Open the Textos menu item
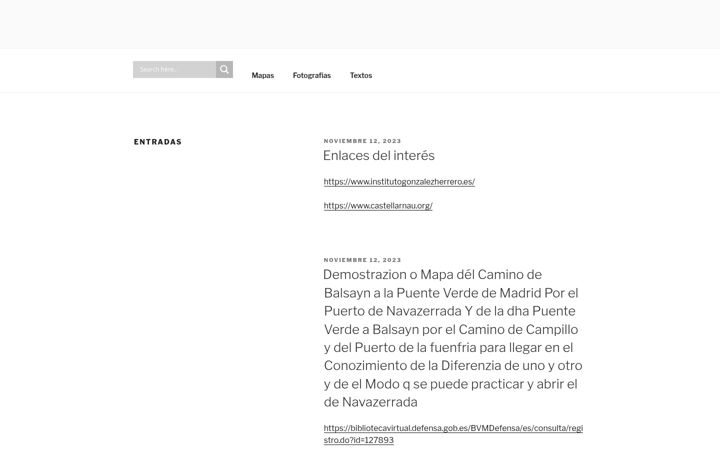 tap(361, 75)
